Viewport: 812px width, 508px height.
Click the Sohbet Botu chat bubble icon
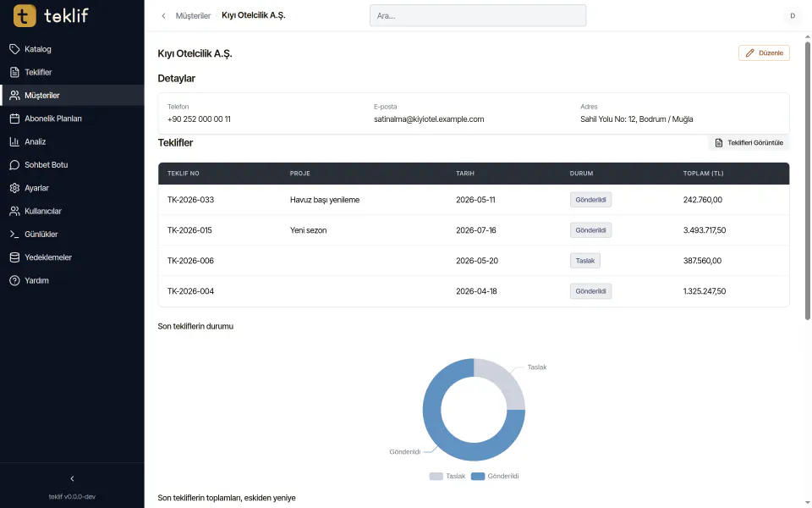coord(14,165)
